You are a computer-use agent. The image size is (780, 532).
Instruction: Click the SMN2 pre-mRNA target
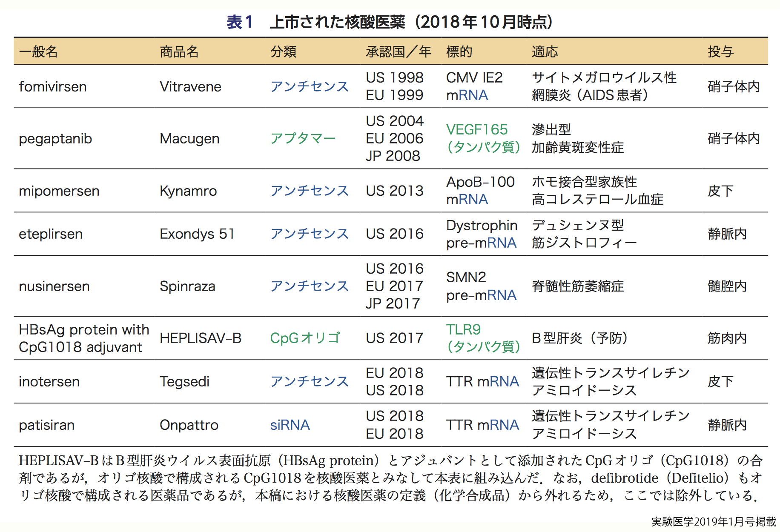(481, 286)
